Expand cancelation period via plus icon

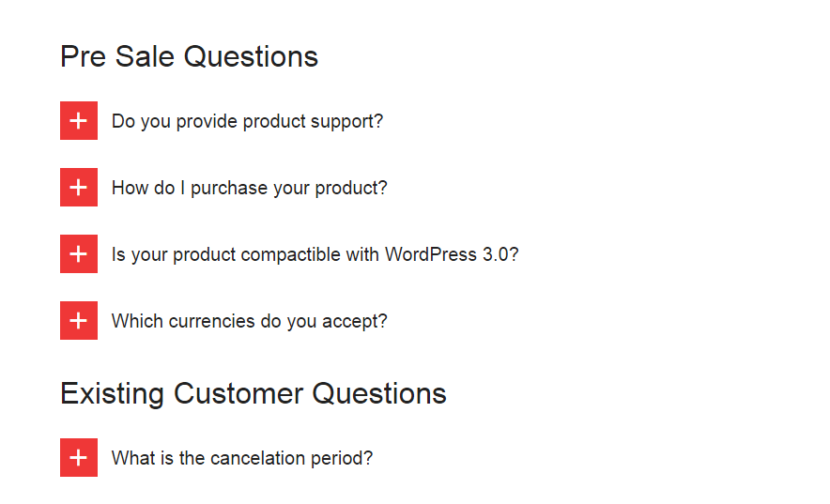click(x=79, y=457)
